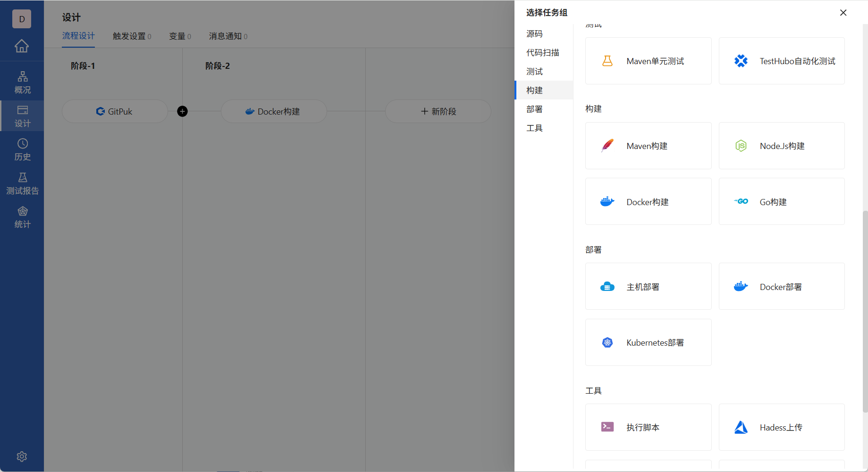Viewport: 868px width, 472px height.
Task: Click the task panel vertical scrollbar
Action: pyautogui.click(x=865, y=312)
